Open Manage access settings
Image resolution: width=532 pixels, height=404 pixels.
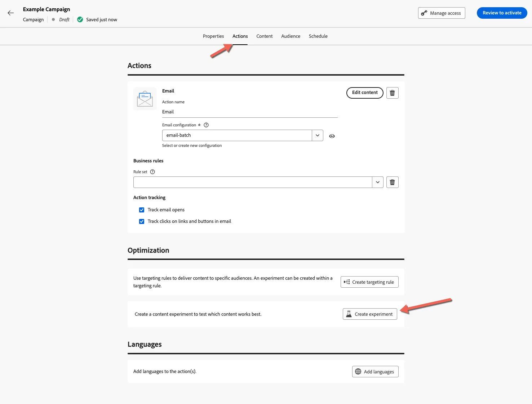point(442,13)
